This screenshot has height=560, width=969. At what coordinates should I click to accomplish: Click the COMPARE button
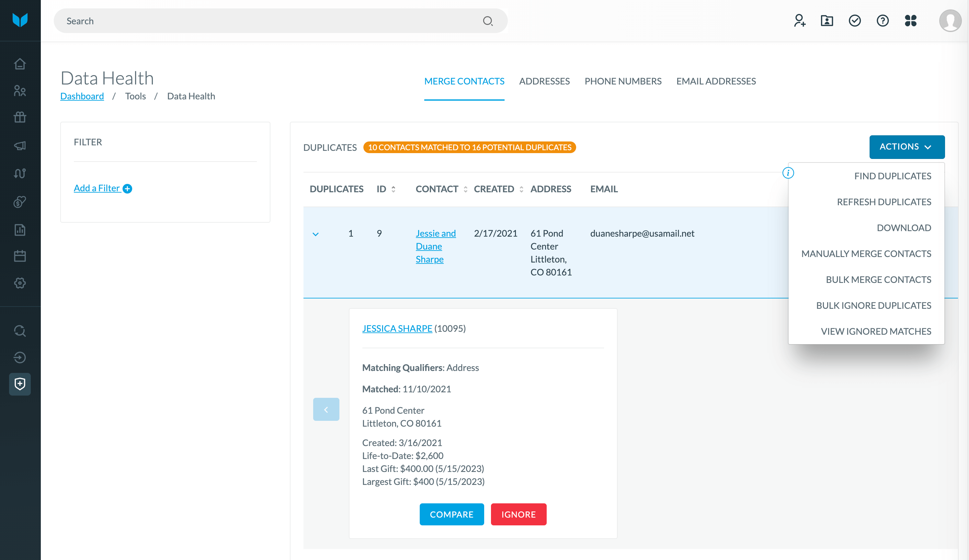coord(451,514)
